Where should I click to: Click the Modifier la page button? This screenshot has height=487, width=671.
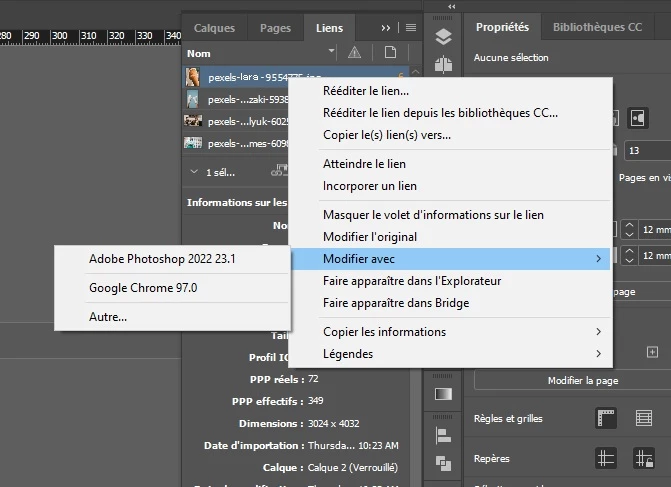click(x=583, y=380)
